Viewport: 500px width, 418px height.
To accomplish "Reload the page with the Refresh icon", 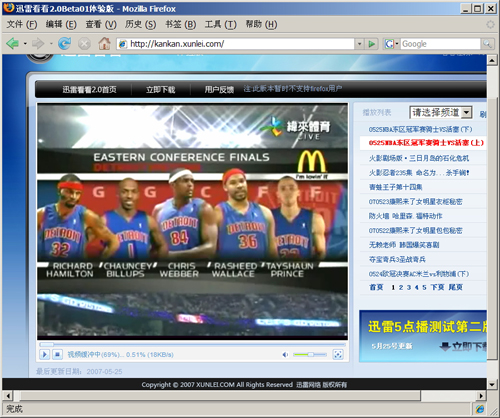I will (x=64, y=43).
